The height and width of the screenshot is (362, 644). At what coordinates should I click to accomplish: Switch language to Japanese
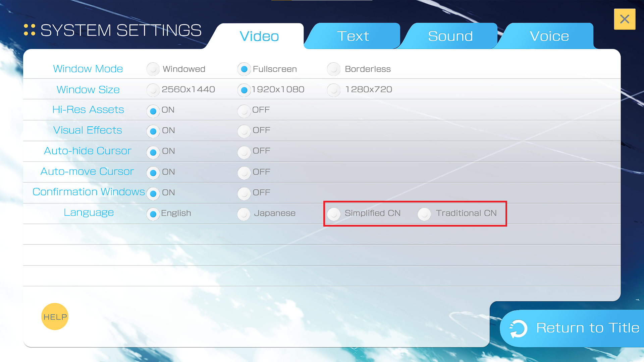tap(244, 214)
